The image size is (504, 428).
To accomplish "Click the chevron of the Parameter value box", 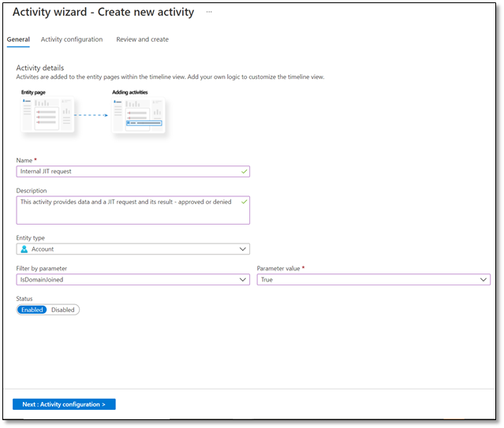I will (x=483, y=280).
